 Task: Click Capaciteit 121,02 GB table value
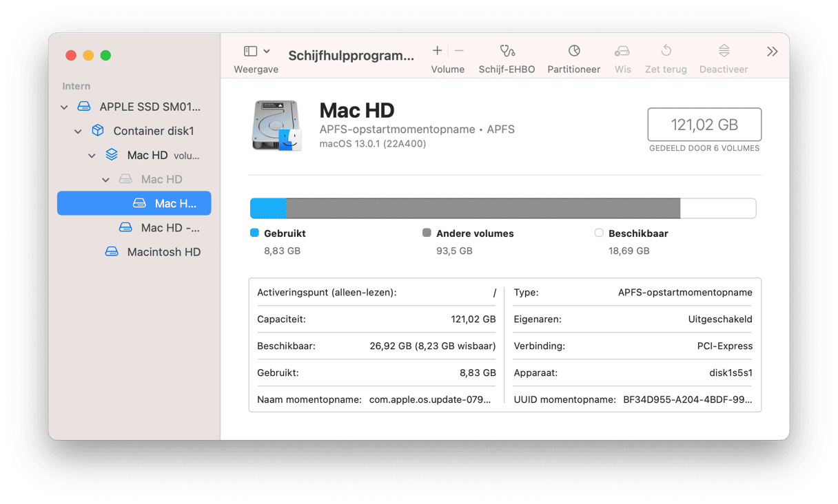point(473,319)
